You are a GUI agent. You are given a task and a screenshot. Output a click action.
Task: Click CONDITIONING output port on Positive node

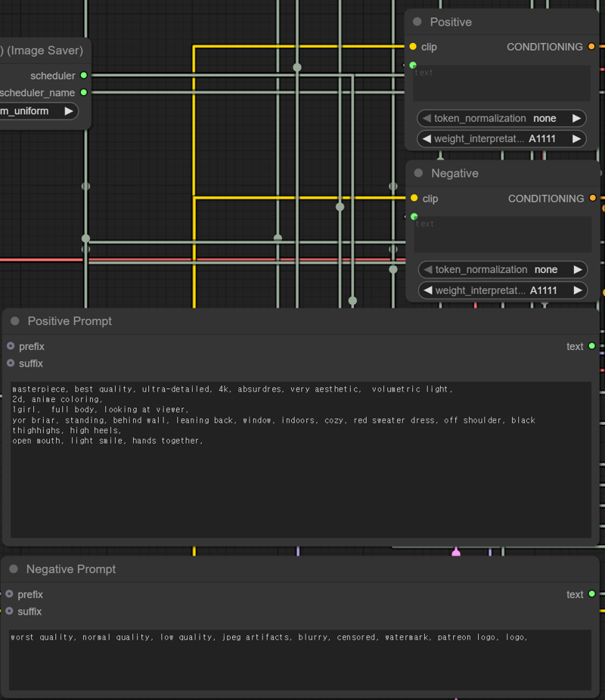pyautogui.click(x=591, y=46)
